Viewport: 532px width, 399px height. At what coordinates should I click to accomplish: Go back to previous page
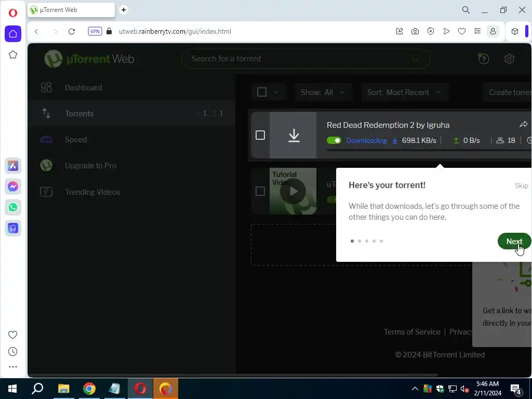[37, 32]
